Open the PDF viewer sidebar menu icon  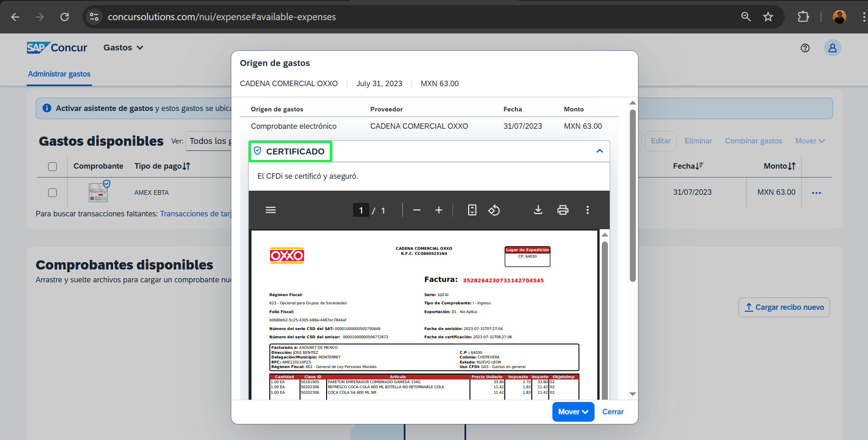(271, 210)
